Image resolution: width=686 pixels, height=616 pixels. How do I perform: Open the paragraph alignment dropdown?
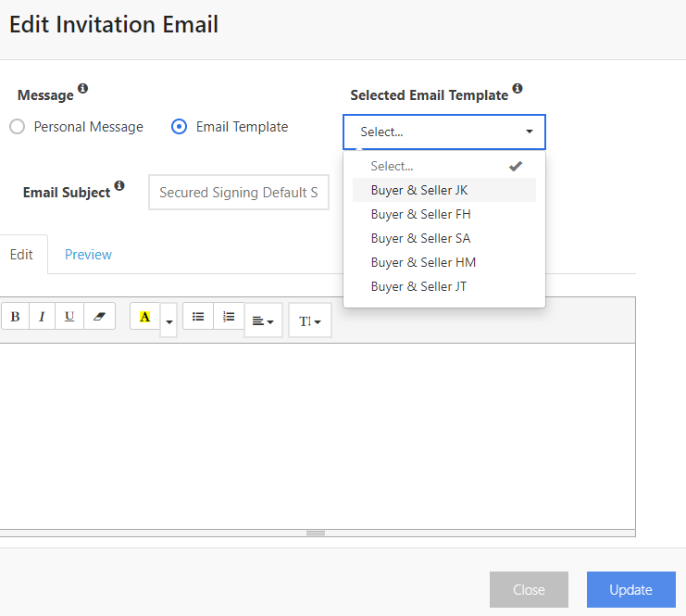(x=263, y=321)
